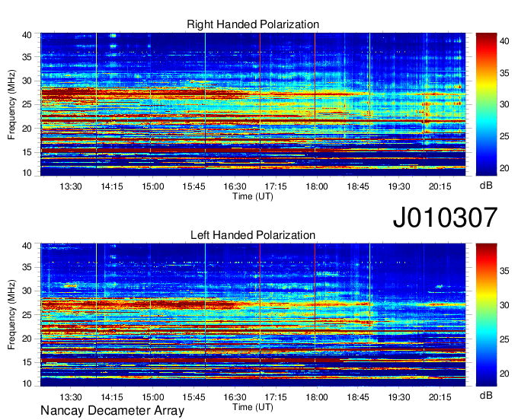Click the 'dB' unit label under upper color bar
The height and width of the screenshot is (420, 518).
(486, 186)
